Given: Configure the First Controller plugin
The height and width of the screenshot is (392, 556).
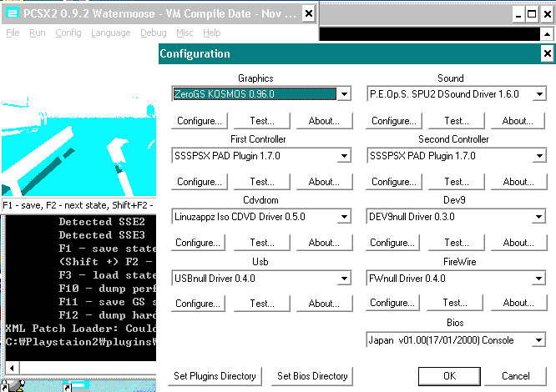Looking at the screenshot, I should (x=200, y=182).
